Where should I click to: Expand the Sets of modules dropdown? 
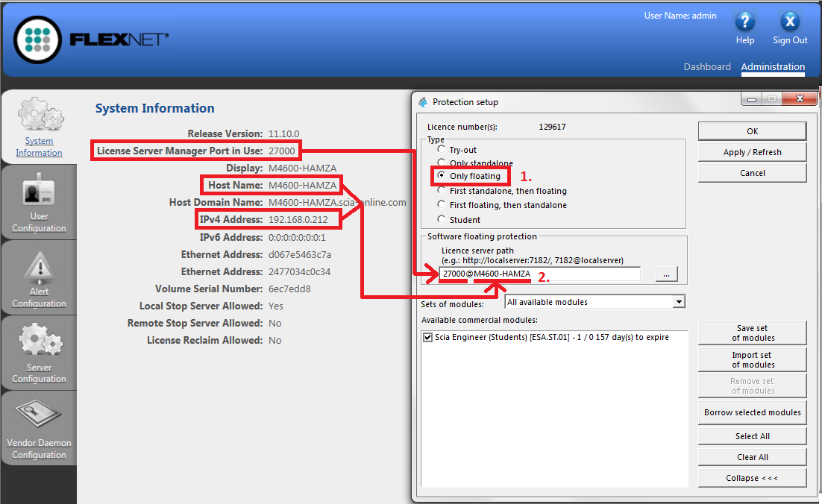tap(678, 302)
